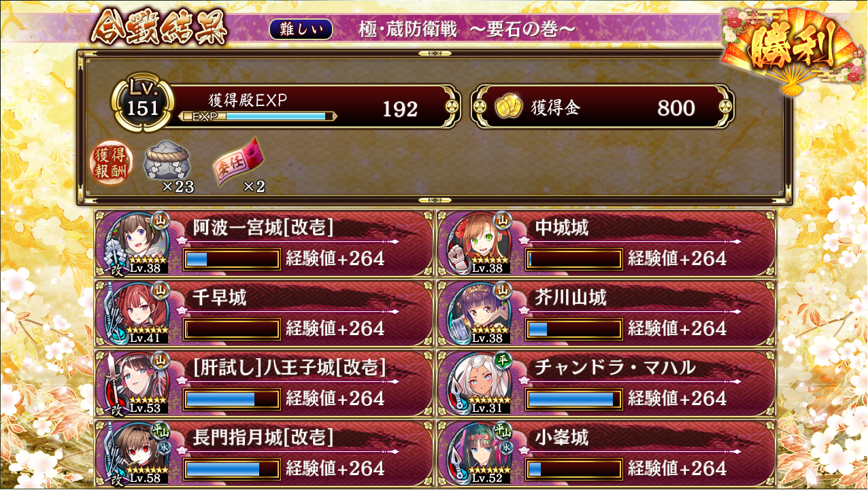This screenshot has height=490, width=868.
Task: Click the 阿波一宮城[改壱] character portrait
Action: click(x=137, y=242)
